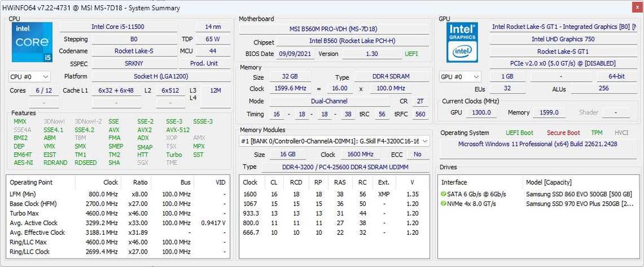This screenshot has height=267, width=644.
Task: Click the TPM status label
Action: pyautogui.click(x=597, y=133)
